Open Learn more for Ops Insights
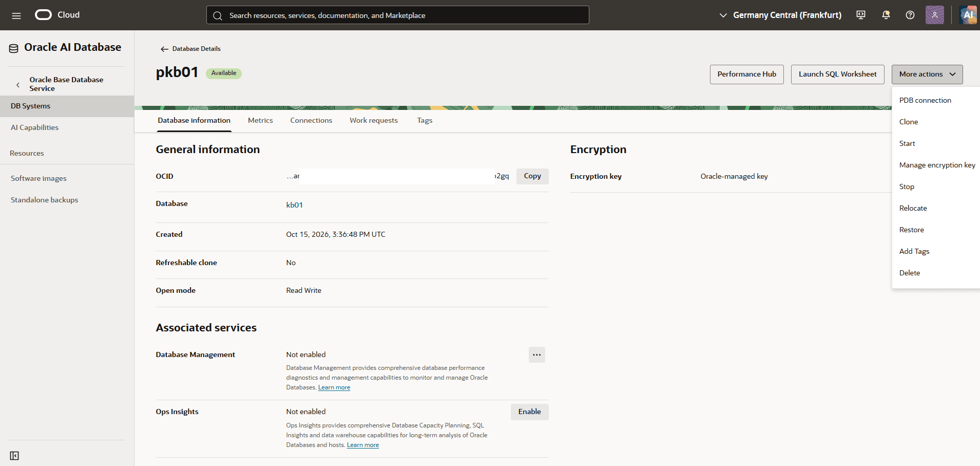This screenshot has width=980, height=466. click(x=363, y=445)
